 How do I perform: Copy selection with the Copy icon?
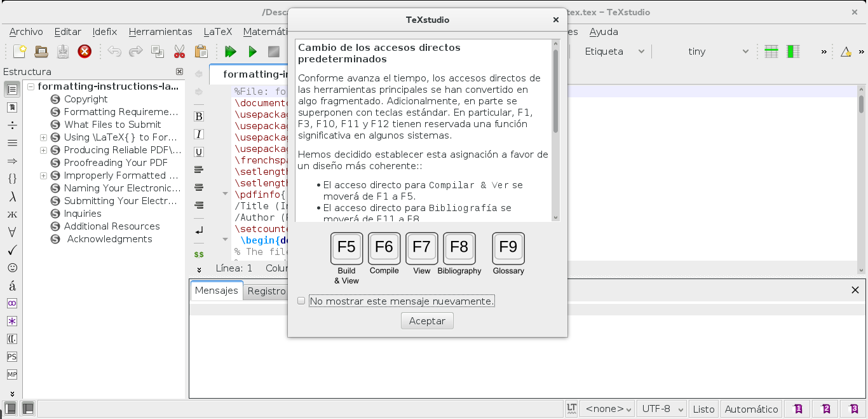click(158, 52)
